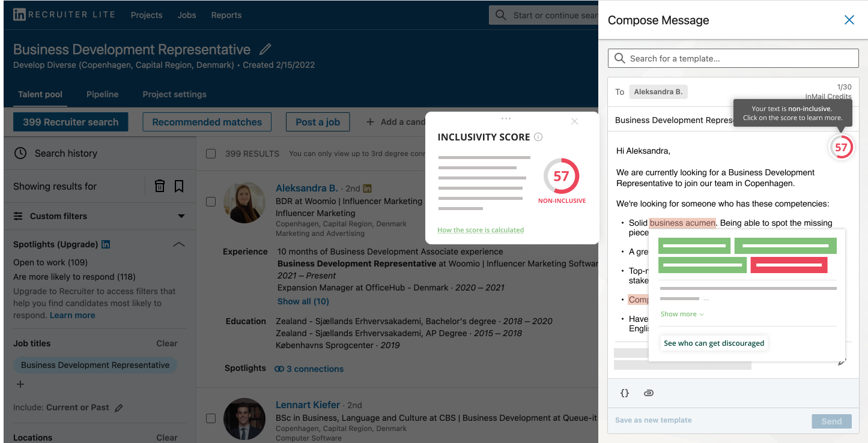Click the 3 connections link
The height and width of the screenshot is (443, 868).
[x=315, y=369]
